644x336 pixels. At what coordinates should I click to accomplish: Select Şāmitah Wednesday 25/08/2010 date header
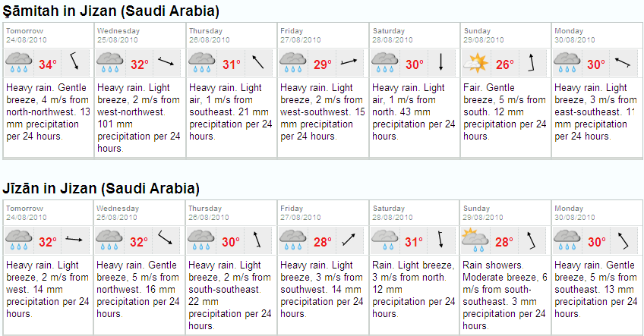[118, 36]
